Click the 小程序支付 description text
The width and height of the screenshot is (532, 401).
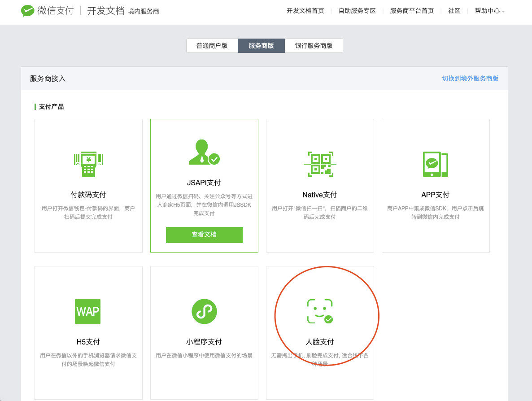[x=204, y=356]
